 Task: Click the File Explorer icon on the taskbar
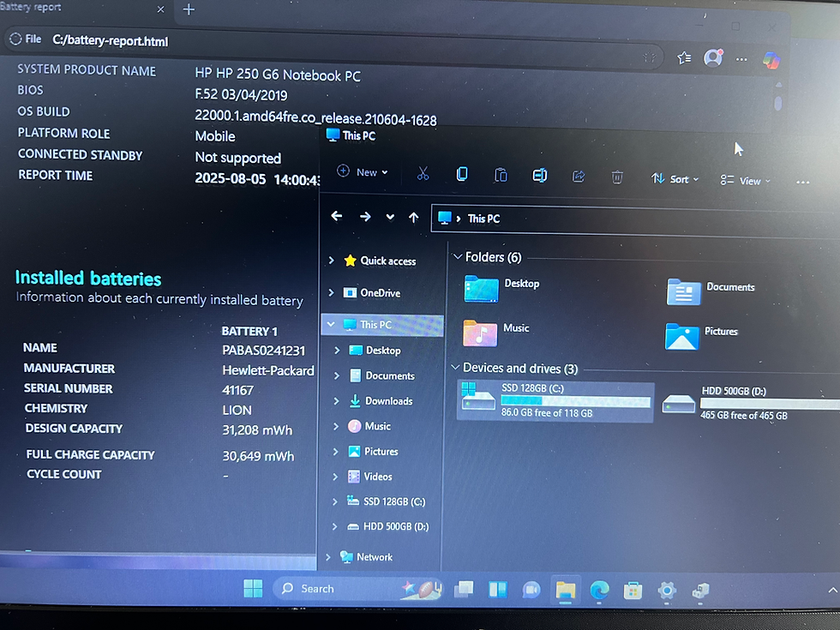565,591
